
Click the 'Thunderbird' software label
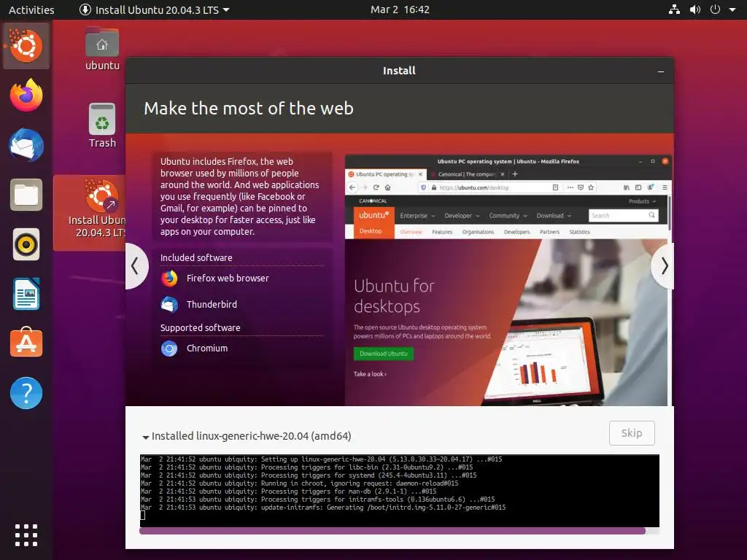212,304
